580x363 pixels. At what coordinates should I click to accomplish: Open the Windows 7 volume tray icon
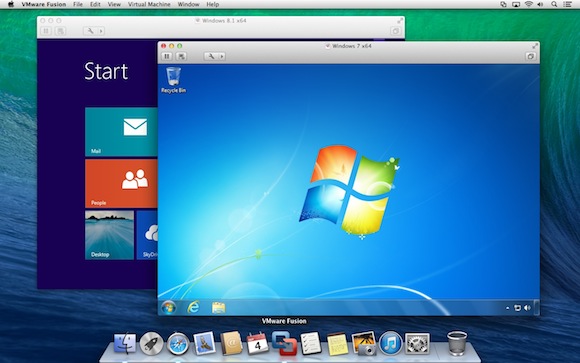527,308
